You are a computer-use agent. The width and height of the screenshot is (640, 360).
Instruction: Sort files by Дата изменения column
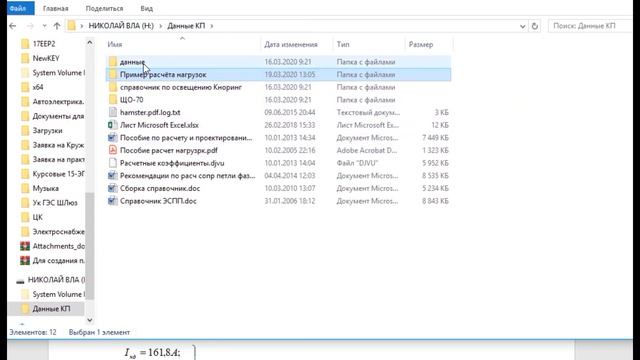291,44
